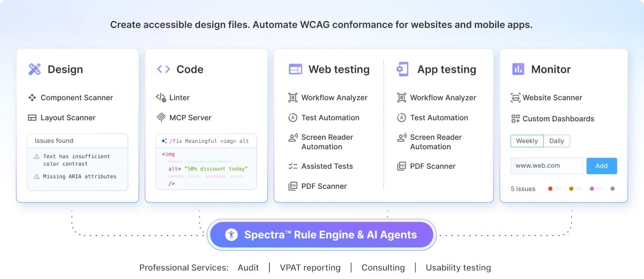
Task: Click the Monitor bar chart icon
Action: (x=518, y=69)
